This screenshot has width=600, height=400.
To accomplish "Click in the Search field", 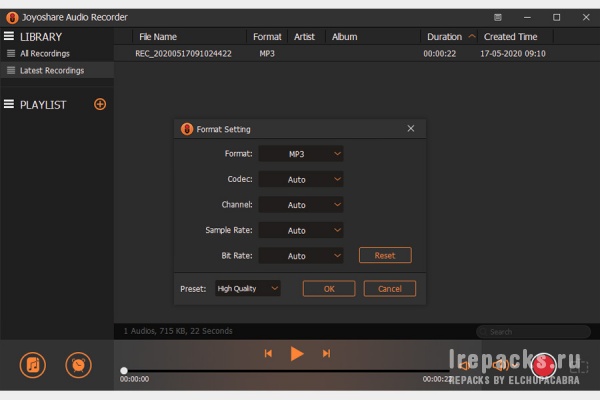I will [x=533, y=331].
